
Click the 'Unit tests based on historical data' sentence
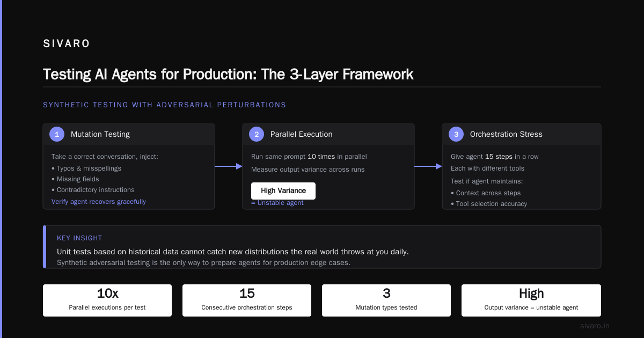(233, 252)
